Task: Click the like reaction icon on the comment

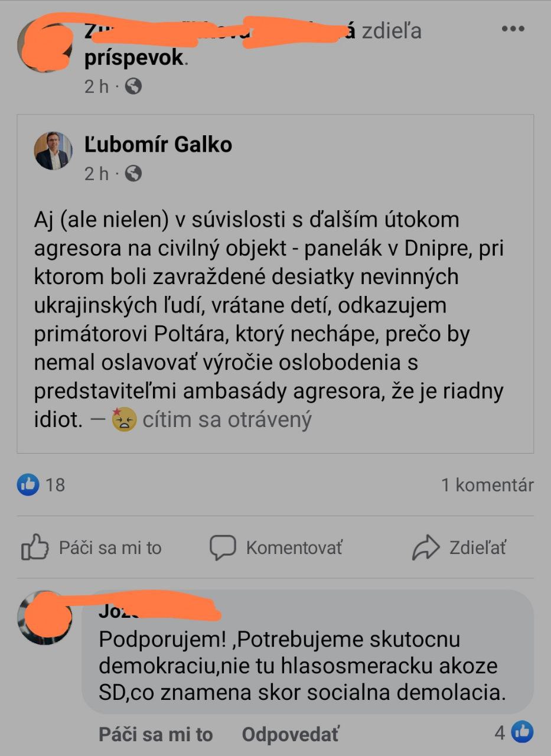Action: click(x=522, y=733)
